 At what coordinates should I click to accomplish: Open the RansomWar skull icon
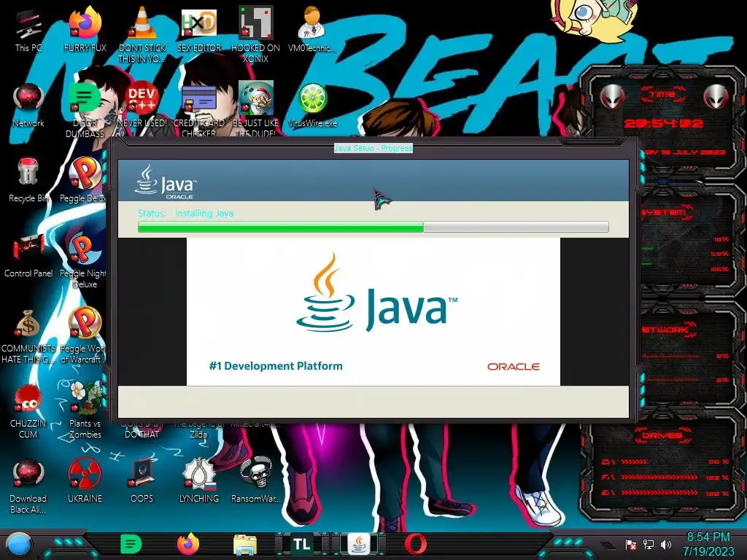(256, 481)
